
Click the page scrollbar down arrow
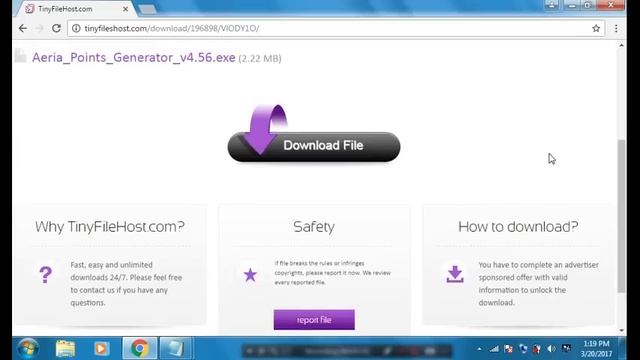coord(621,330)
